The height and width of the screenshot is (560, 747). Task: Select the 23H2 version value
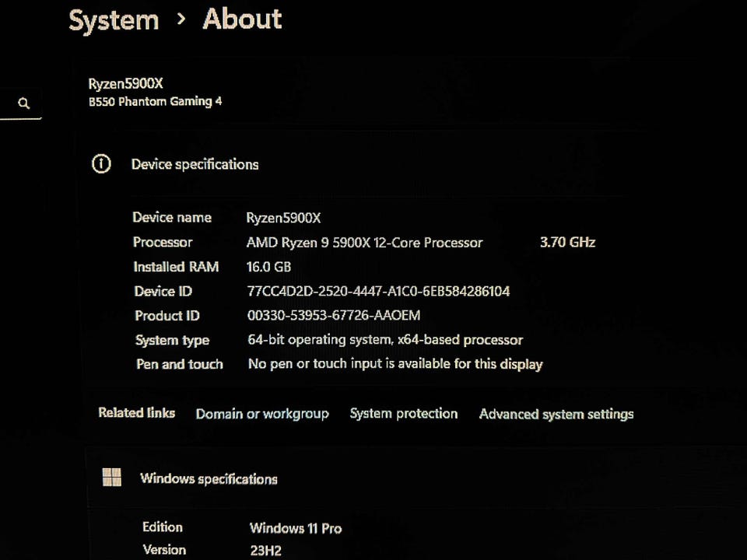265,551
